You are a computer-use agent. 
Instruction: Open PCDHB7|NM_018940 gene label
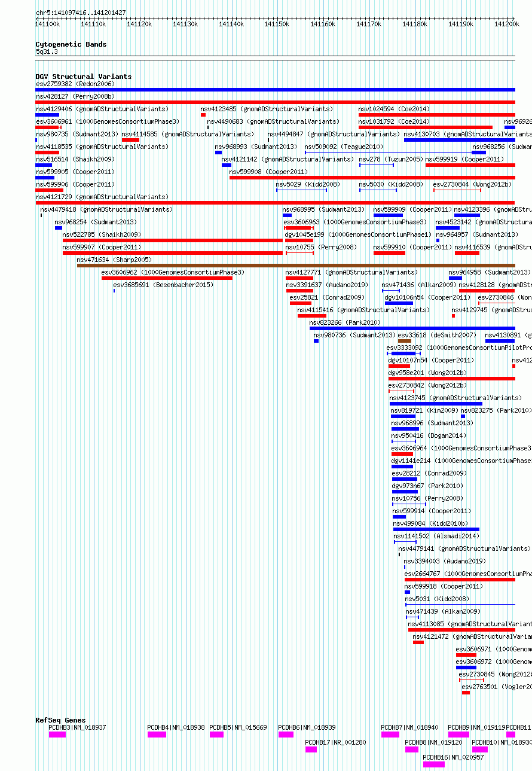[x=410, y=727]
